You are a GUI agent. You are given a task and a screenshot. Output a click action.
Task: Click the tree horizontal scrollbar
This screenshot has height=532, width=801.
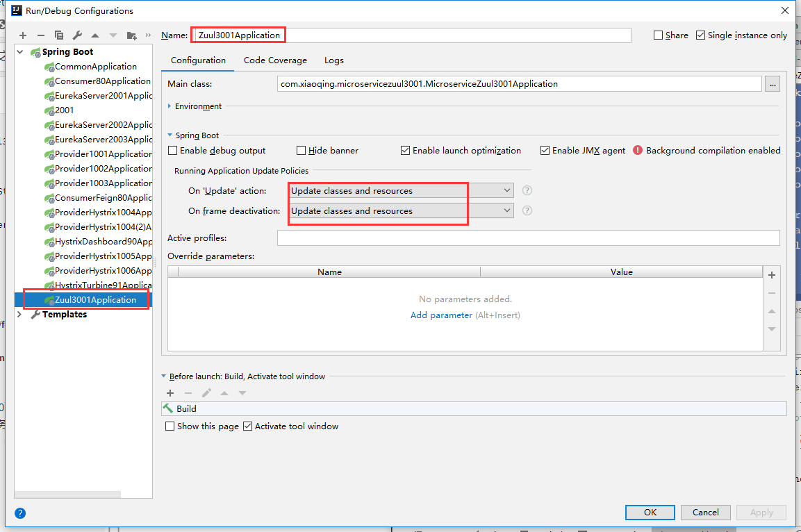pos(67,494)
